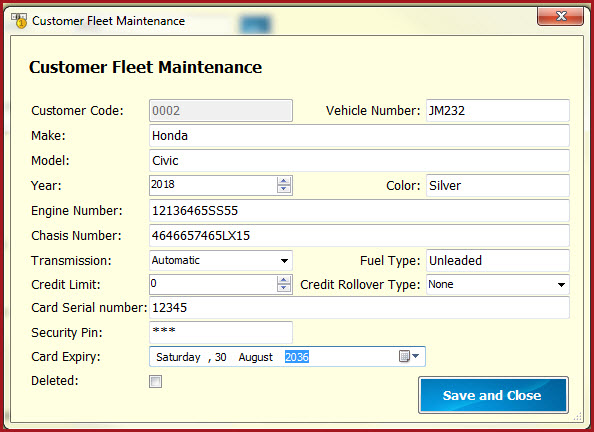Focus the Vehicle Number field
This screenshot has height=432, width=594.
coord(497,111)
